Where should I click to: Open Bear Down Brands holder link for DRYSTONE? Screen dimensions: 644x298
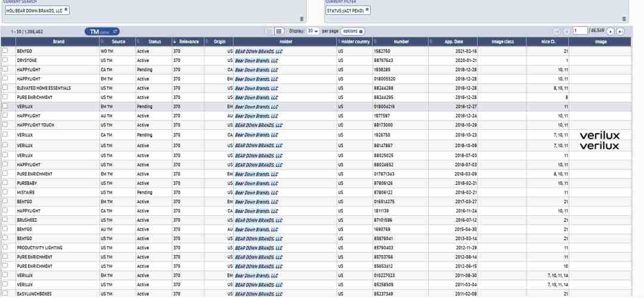point(256,60)
